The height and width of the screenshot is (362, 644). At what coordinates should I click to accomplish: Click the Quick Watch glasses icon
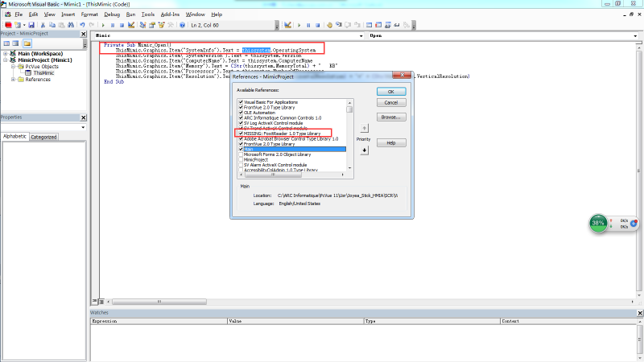(397, 25)
